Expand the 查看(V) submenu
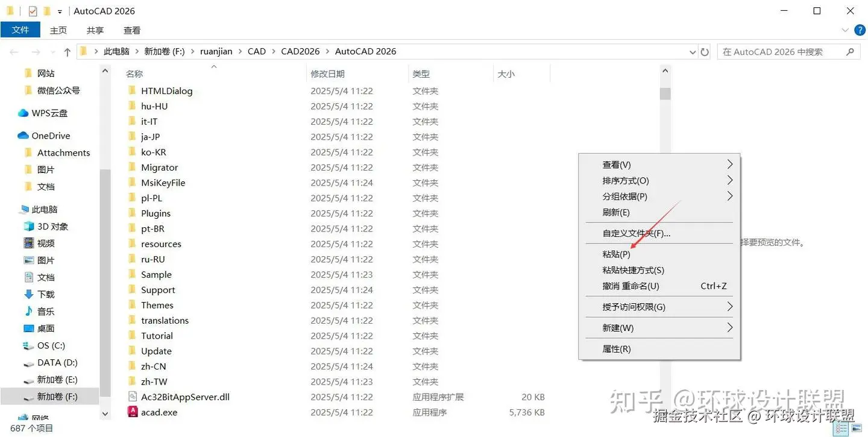Image resolution: width=868 pixels, height=437 pixels. click(729, 165)
